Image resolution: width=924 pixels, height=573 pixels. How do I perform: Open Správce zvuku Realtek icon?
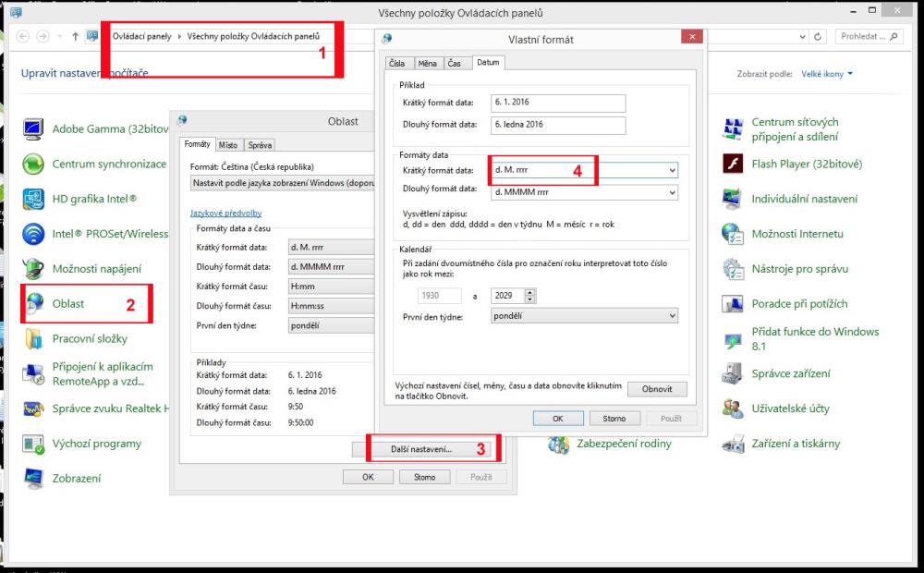click(33, 408)
